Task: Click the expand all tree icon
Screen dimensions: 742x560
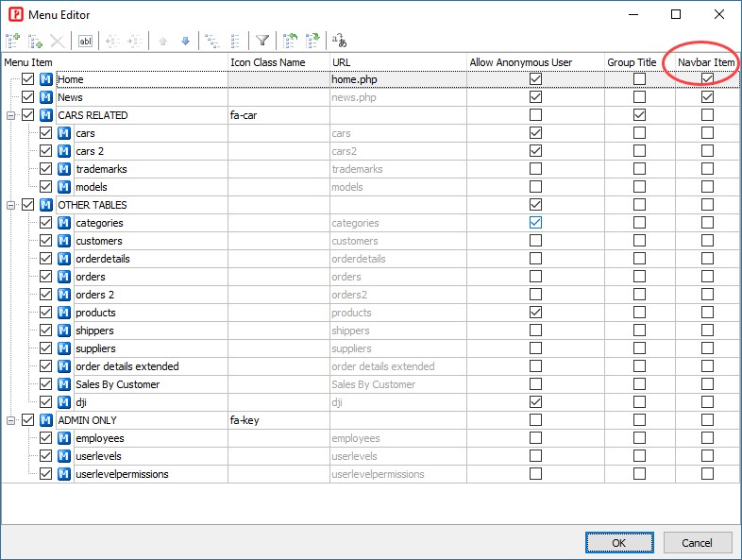Action: click(211, 41)
